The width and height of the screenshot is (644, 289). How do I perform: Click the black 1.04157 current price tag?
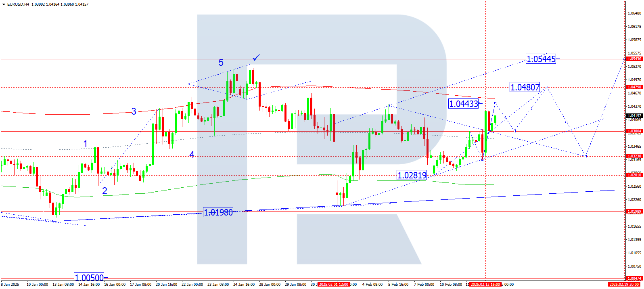click(x=634, y=116)
